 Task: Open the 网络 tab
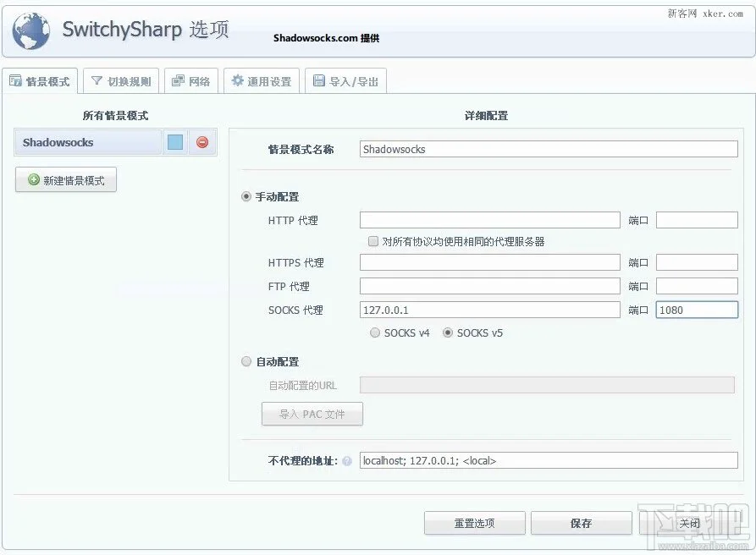pyautogui.click(x=191, y=81)
